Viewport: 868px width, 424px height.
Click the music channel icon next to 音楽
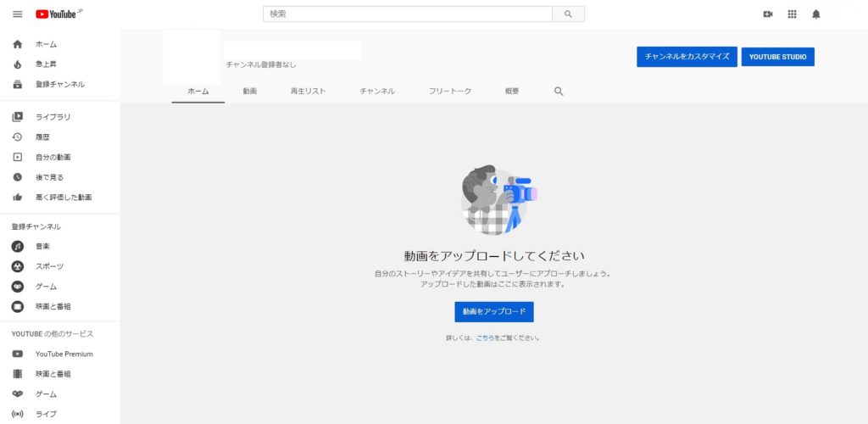(x=18, y=246)
